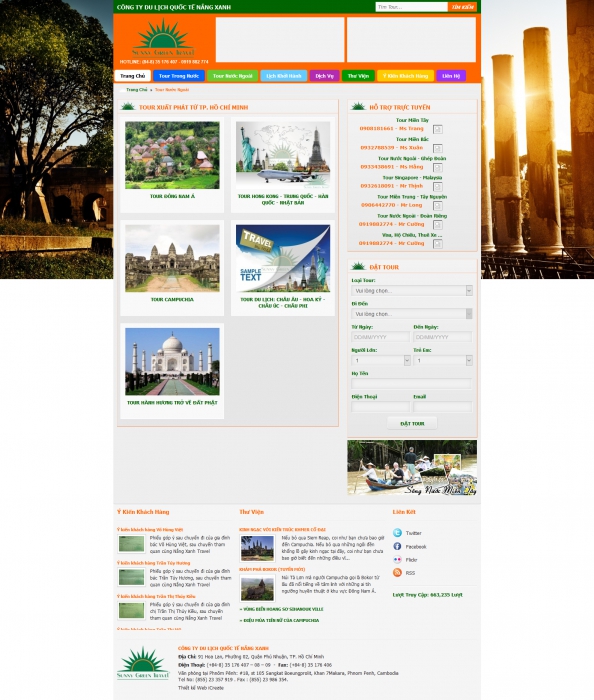Image resolution: width=594 pixels, height=700 pixels.
Task: Open chat icon under Visa, Hộ Chiếu, Thuê Xe
Action: 438,244
